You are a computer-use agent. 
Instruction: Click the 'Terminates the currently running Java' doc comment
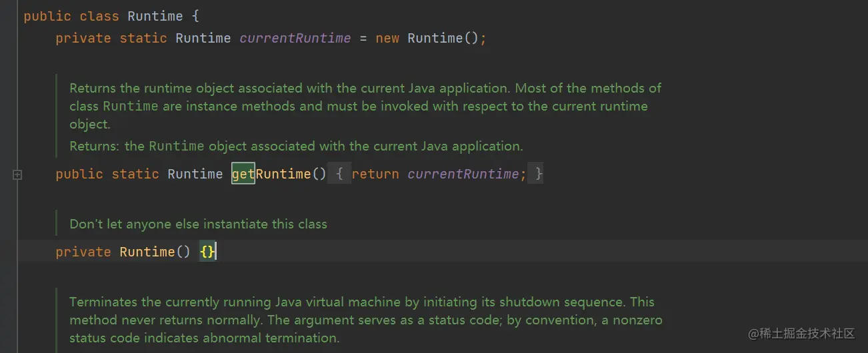(x=366, y=320)
